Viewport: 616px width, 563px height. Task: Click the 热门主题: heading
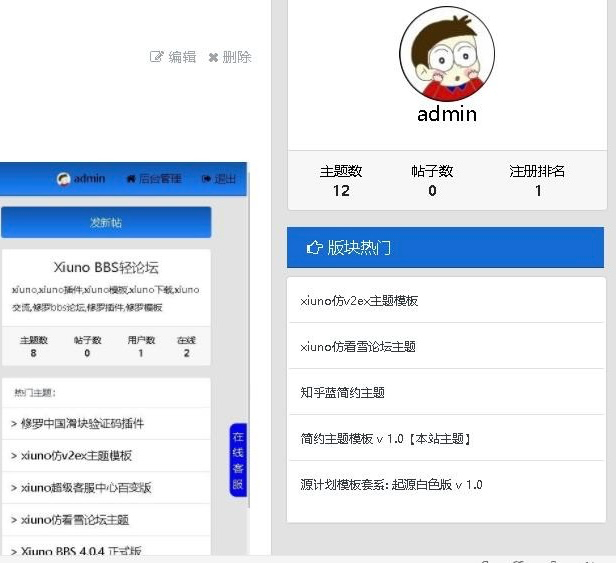tap(35, 392)
